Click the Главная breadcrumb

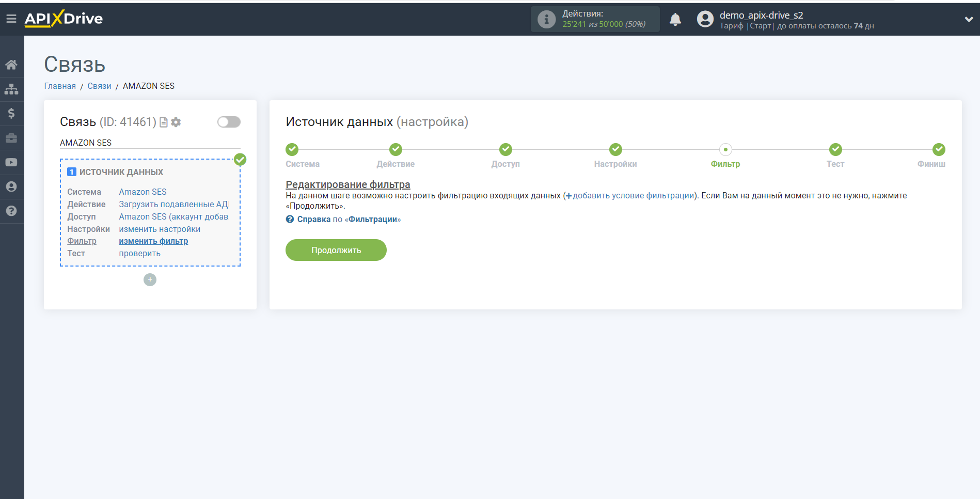tap(60, 86)
